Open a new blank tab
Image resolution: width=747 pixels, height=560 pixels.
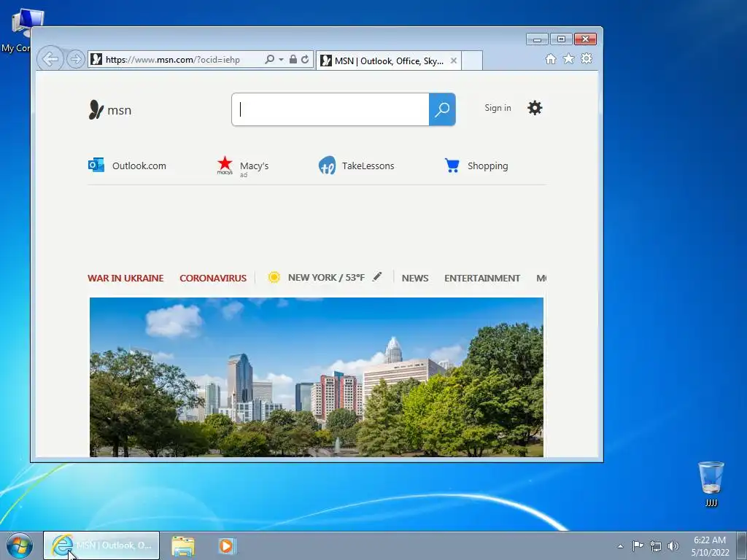[x=472, y=61]
